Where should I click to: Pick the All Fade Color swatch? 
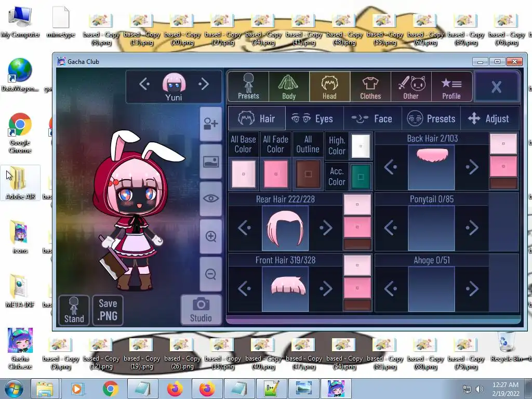pos(275,174)
